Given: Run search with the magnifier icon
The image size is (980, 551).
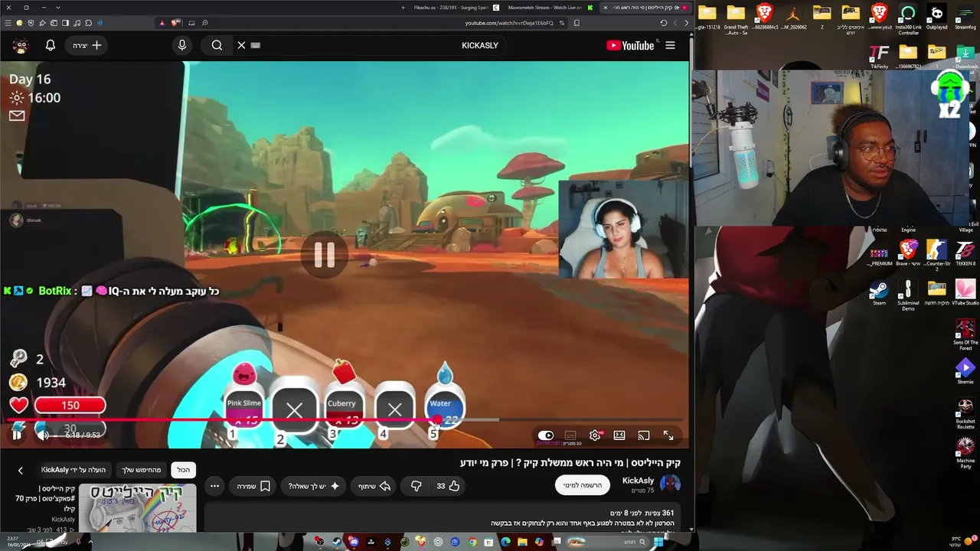Looking at the screenshot, I should 217,45.
